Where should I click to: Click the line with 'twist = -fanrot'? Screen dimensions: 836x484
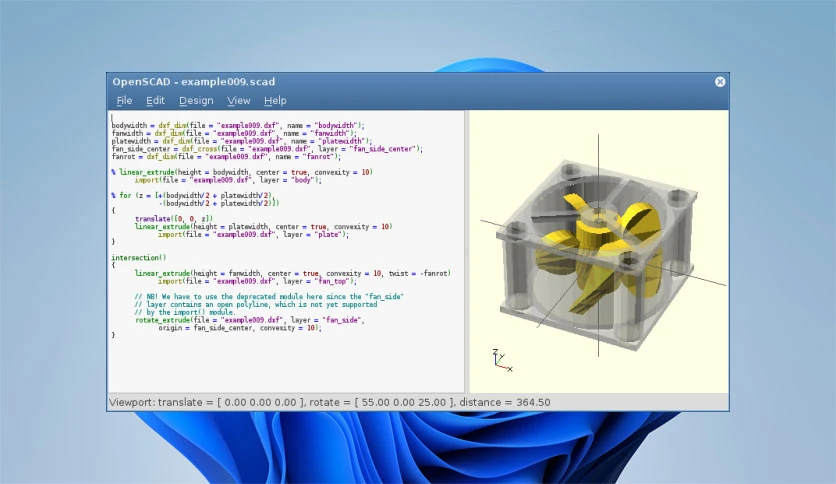[x=292, y=273]
